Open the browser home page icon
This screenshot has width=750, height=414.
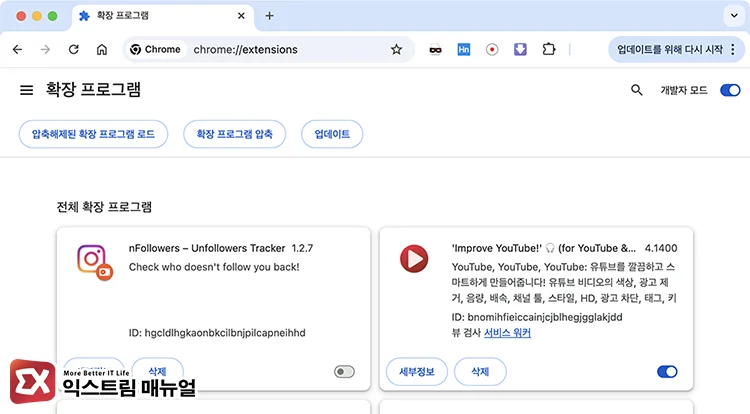102,49
